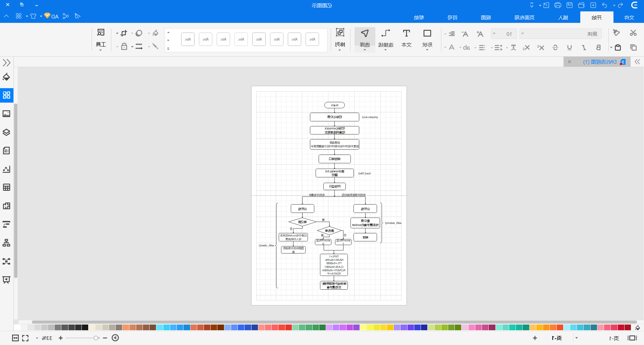The image size is (644, 345).
Task: Open the presentation screen icon in sidebar
Action: 6,280
